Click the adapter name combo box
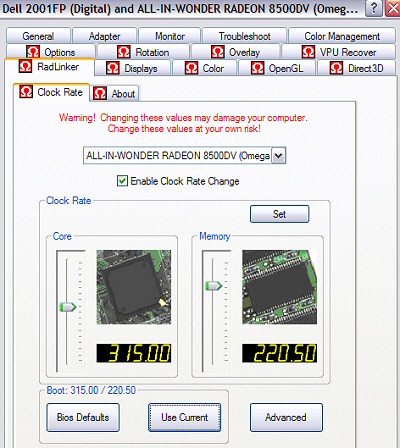Viewport: 400px width, 448px height. [184, 156]
